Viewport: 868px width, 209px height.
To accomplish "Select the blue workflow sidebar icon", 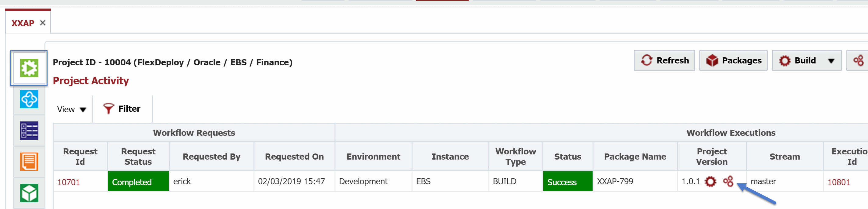I will [29, 99].
